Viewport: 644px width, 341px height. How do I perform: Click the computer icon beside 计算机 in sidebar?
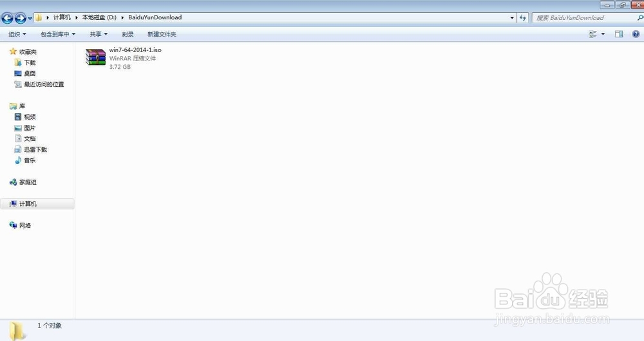13,203
